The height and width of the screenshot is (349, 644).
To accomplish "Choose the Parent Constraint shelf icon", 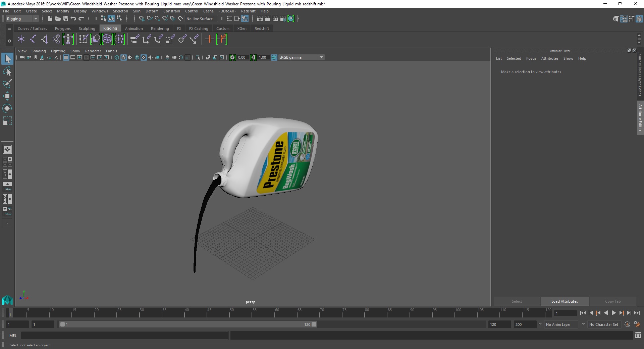I will (x=135, y=39).
